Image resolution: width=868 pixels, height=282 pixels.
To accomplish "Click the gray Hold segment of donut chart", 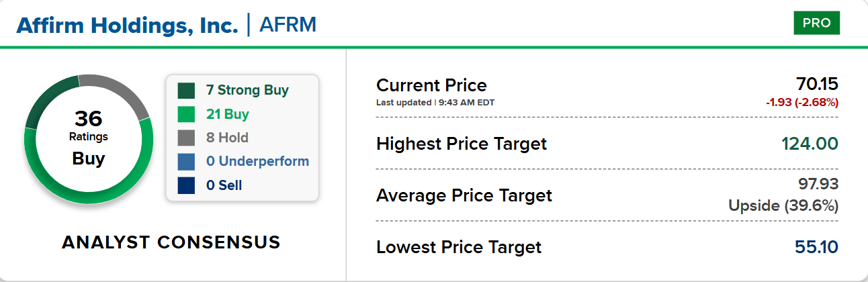I will [120, 93].
